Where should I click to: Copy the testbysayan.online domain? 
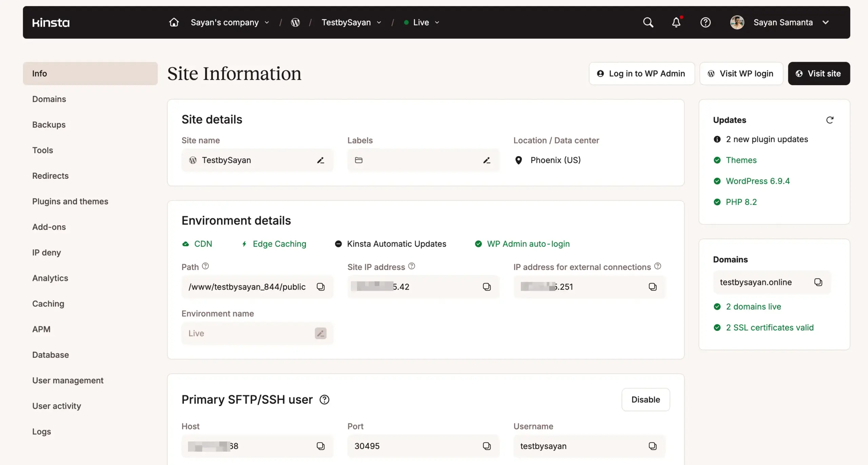click(x=818, y=282)
